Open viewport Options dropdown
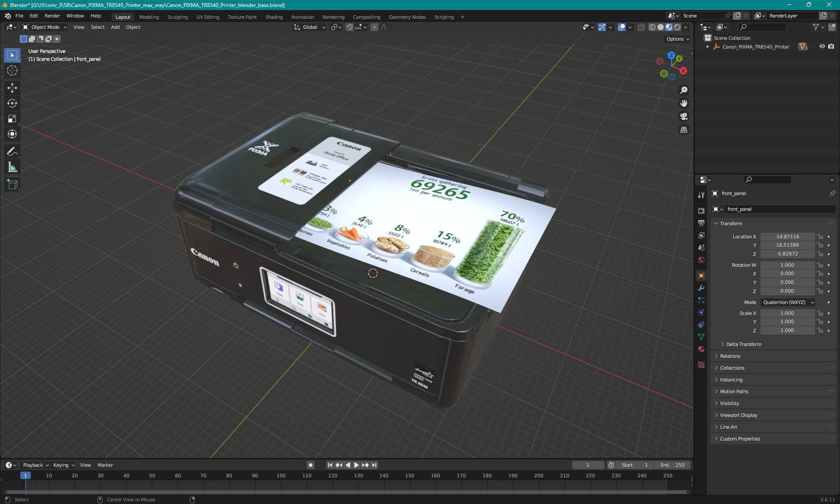The width and height of the screenshot is (840, 504). 678,39
